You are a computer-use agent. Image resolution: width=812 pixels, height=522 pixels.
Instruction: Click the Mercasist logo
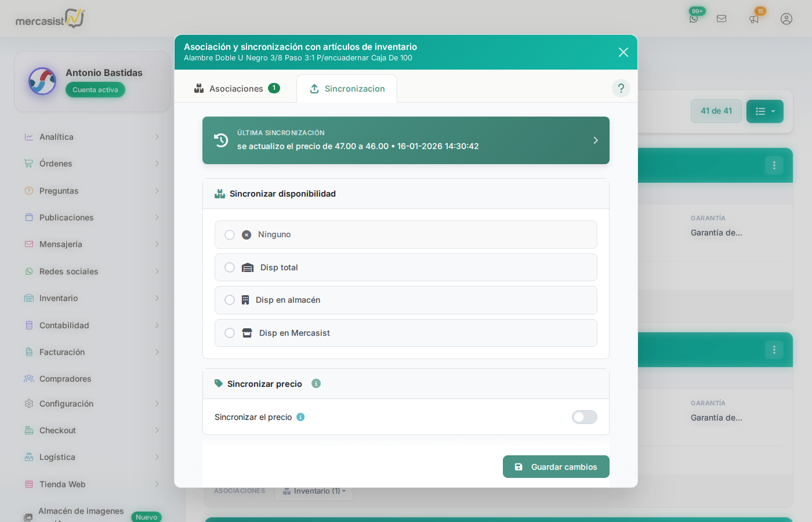(50, 19)
